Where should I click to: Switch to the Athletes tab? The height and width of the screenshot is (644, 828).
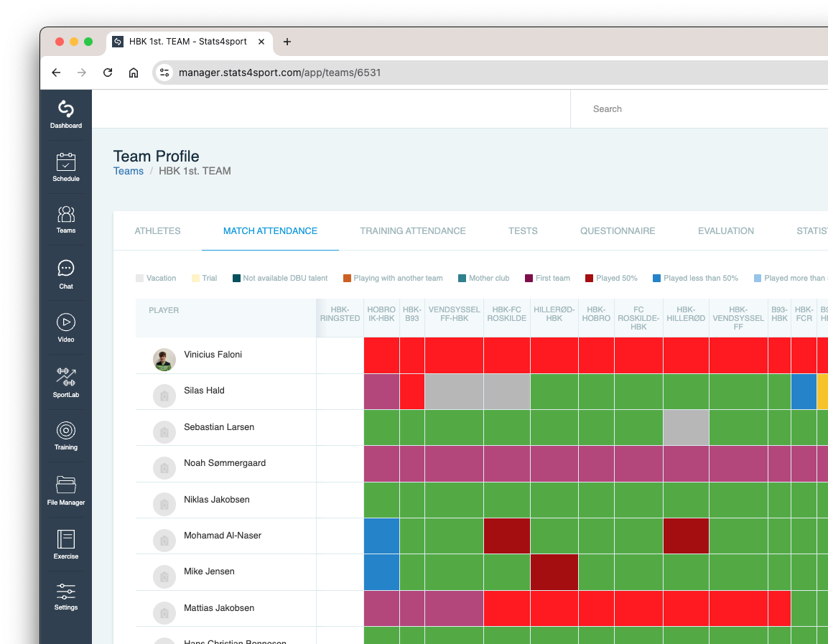(157, 231)
